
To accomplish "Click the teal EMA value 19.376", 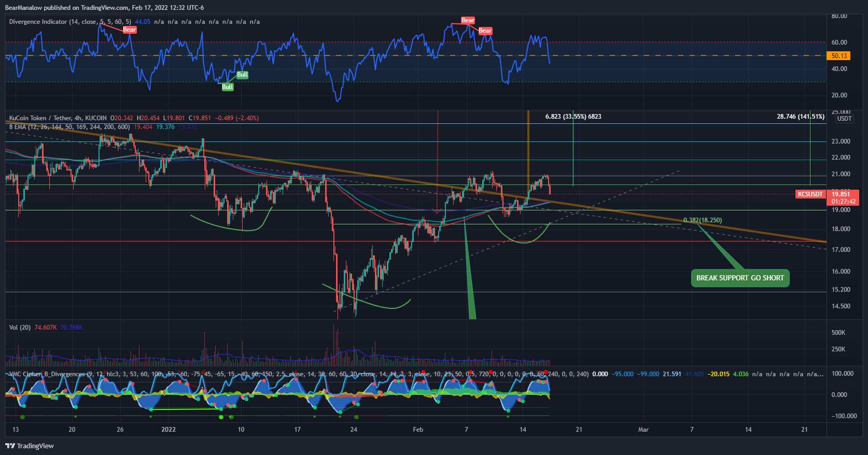I will [165, 127].
